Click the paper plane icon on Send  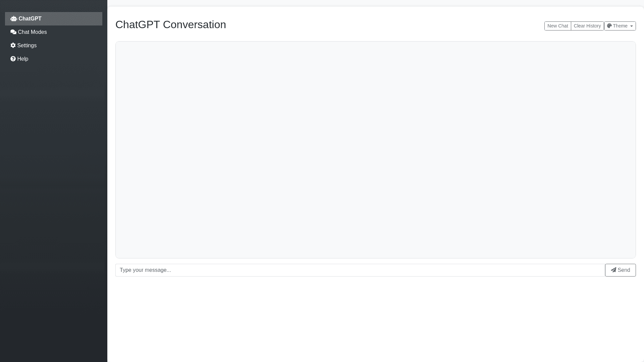[x=613, y=270]
